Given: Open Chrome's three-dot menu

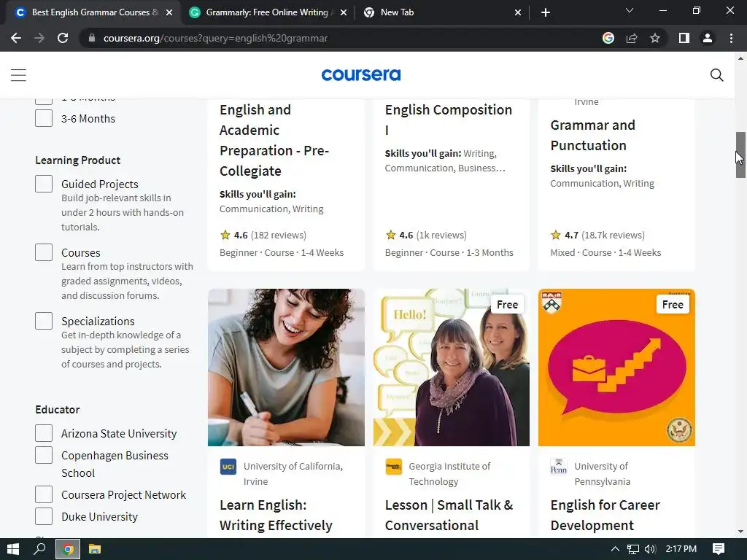Looking at the screenshot, I should click(x=731, y=38).
